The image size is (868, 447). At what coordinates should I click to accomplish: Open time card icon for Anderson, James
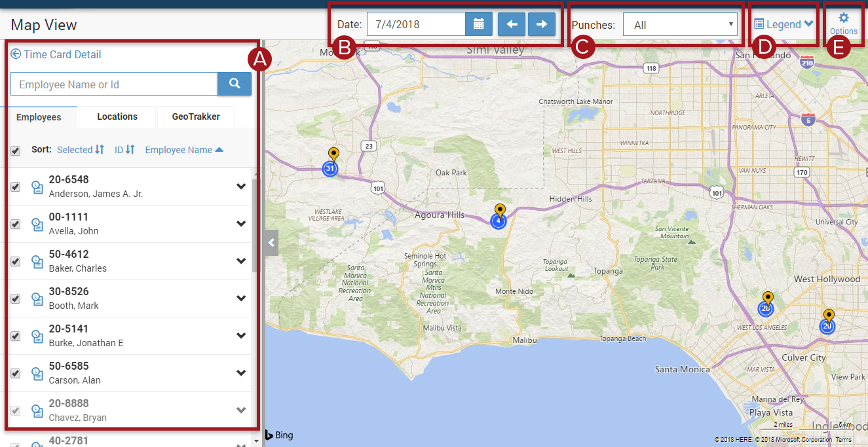[37, 187]
